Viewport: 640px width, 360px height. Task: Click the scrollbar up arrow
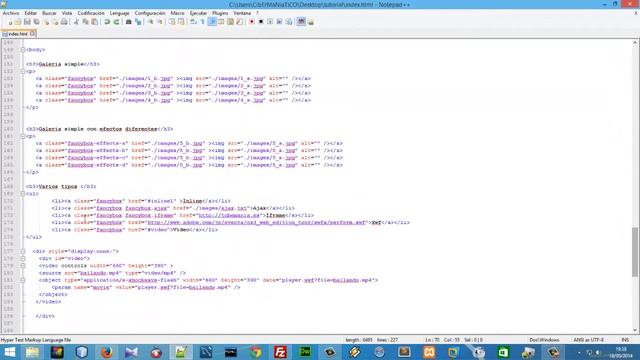pyautogui.click(x=635, y=42)
